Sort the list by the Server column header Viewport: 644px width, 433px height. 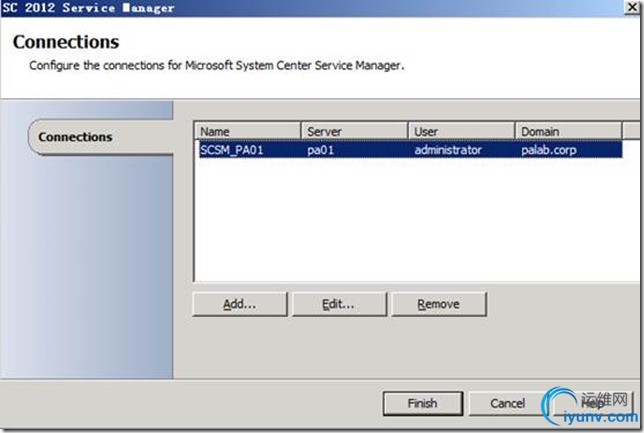(354, 131)
